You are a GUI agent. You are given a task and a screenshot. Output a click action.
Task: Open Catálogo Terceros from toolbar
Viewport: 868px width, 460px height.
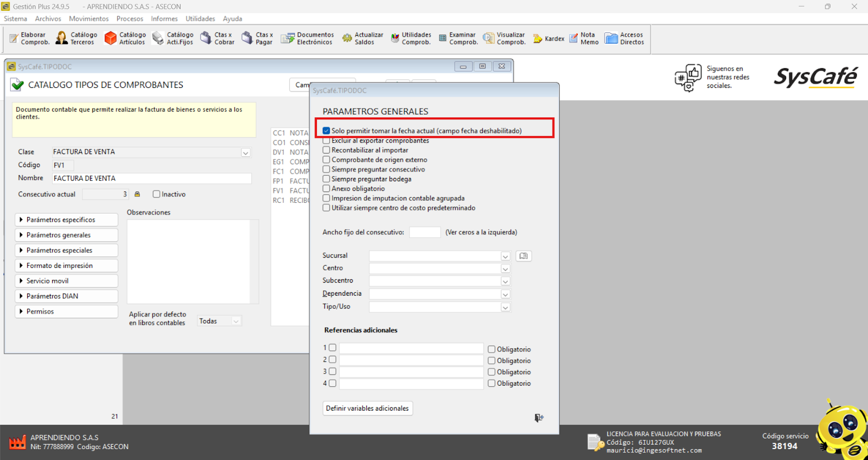[76, 39]
